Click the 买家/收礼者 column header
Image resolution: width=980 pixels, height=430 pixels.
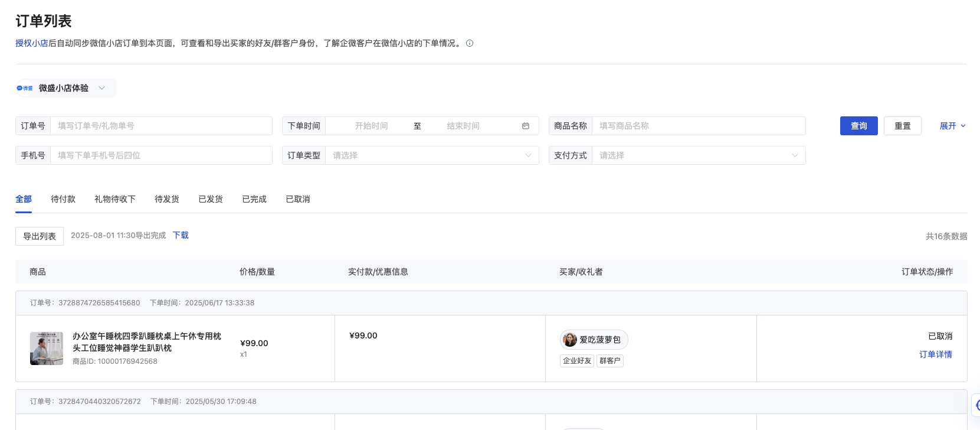[581, 272]
